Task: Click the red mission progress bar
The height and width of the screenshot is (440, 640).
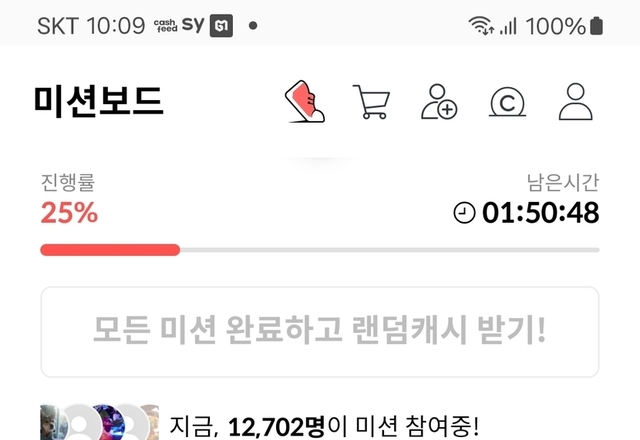Action: (110, 250)
